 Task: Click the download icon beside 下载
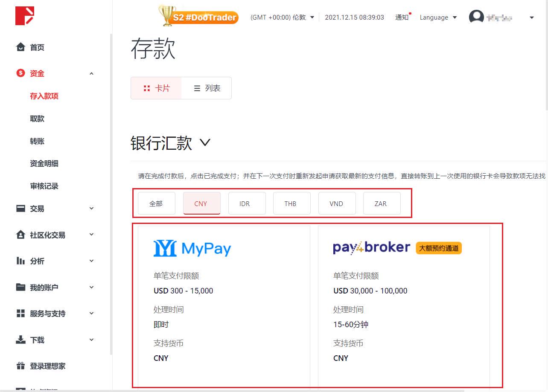click(x=20, y=340)
